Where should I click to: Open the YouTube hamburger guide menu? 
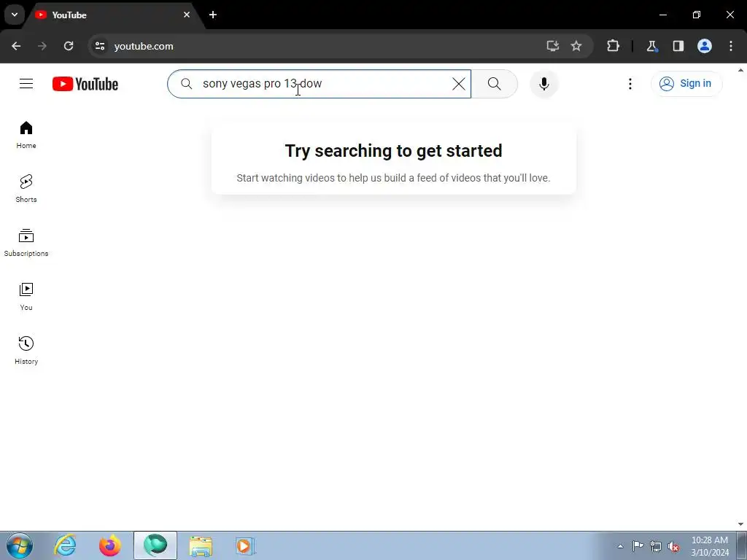(26, 84)
